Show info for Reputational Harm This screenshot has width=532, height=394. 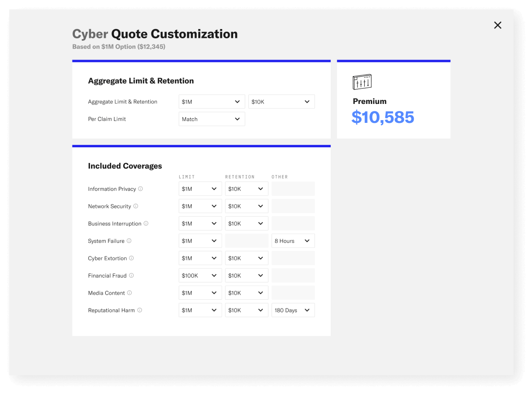pyautogui.click(x=139, y=310)
